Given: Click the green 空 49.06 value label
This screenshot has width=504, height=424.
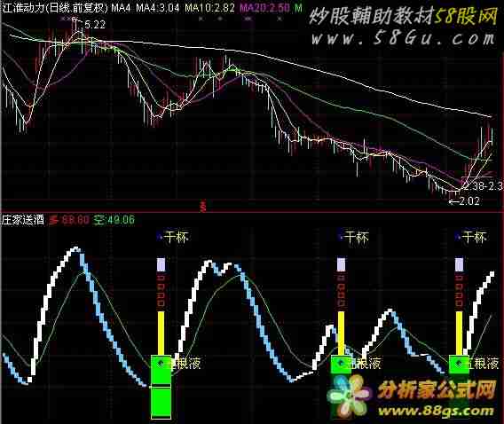Looking at the screenshot, I should (114, 220).
